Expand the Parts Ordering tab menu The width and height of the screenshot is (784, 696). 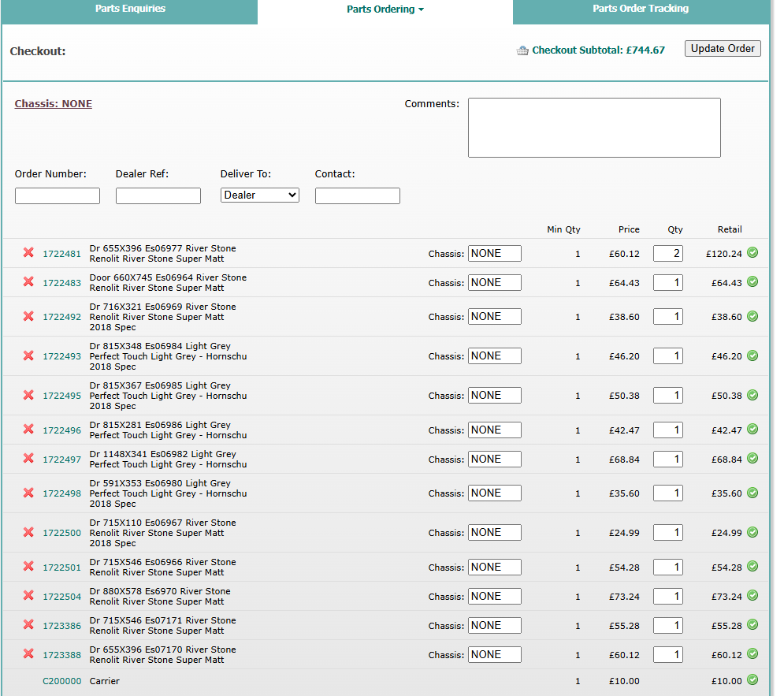385,9
